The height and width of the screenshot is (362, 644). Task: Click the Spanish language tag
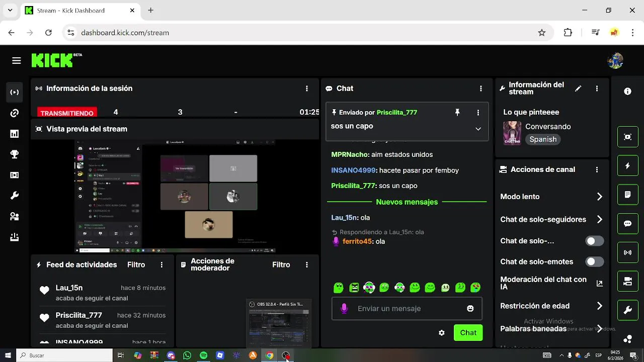pos(543,139)
